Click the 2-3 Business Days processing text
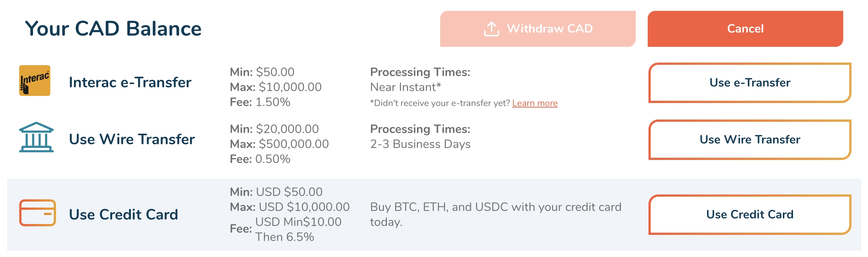The width and height of the screenshot is (868, 257). 420,144
